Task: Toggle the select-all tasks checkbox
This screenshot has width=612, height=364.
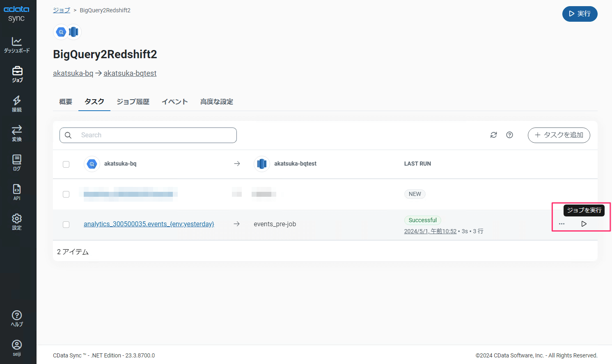Action: point(66,164)
